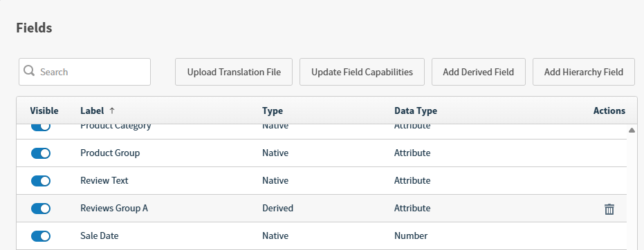Toggle visibility of Product Category field

click(41, 127)
